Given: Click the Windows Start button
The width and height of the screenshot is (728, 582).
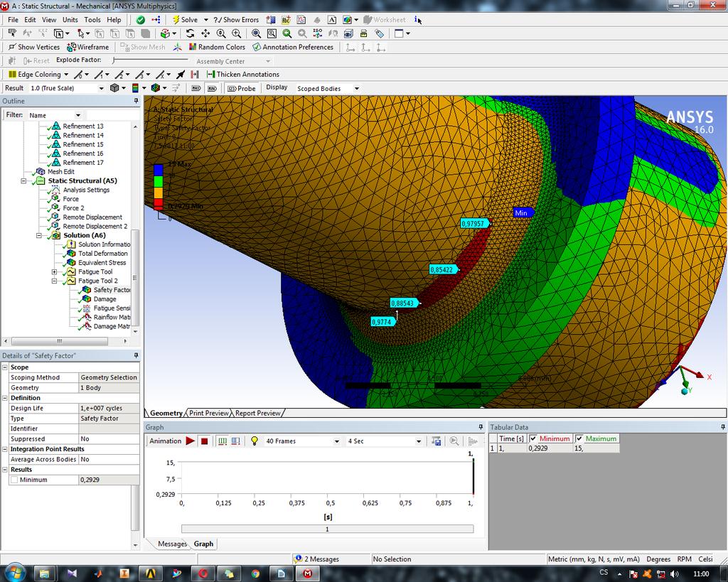Looking at the screenshot, I should click(15, 573).
